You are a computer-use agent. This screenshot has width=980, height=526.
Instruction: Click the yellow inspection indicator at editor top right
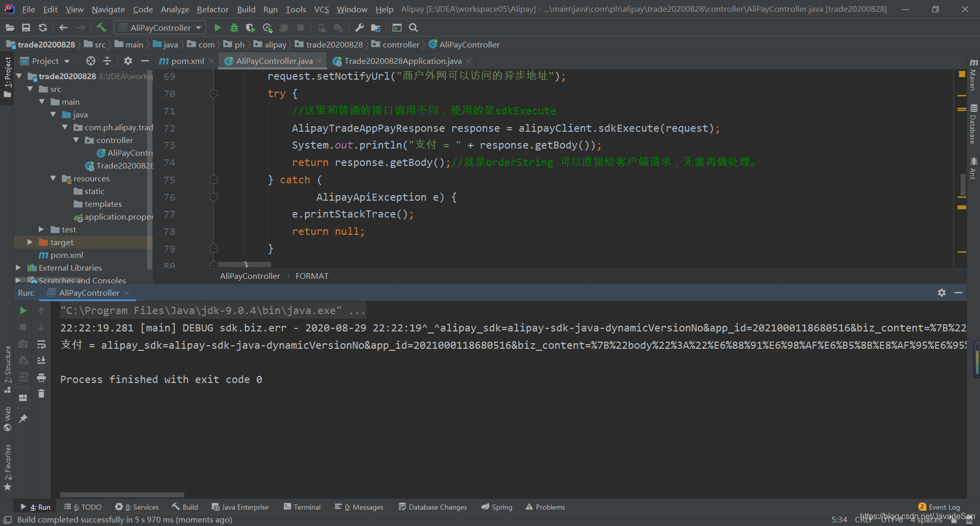coord(962,74)
